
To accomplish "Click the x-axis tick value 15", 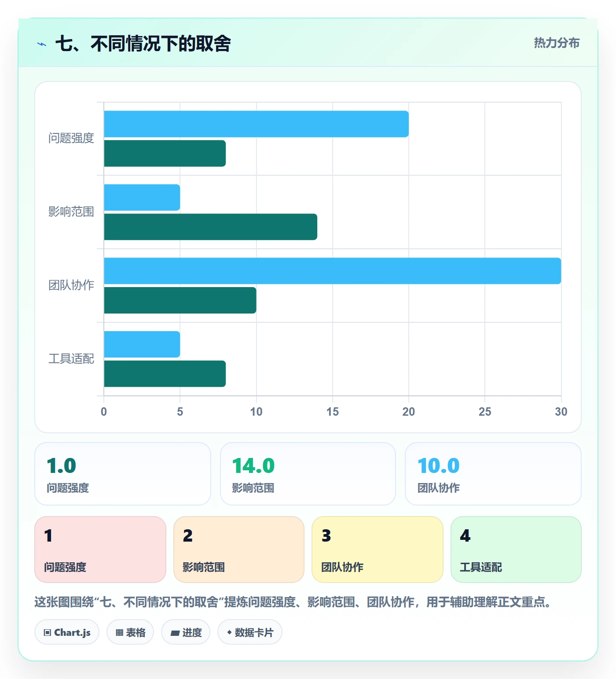I will coord(333,412).
